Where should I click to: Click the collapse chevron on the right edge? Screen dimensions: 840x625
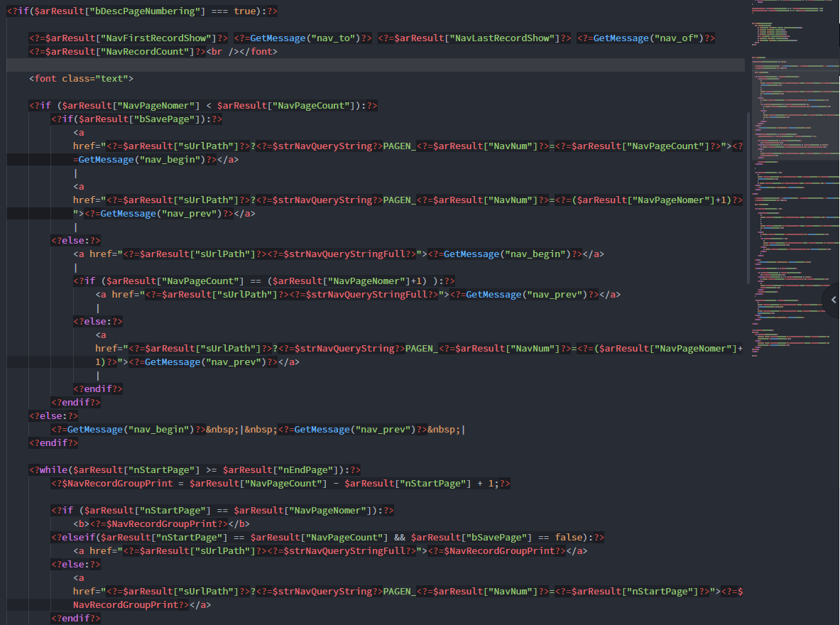(x=833, y=300)
